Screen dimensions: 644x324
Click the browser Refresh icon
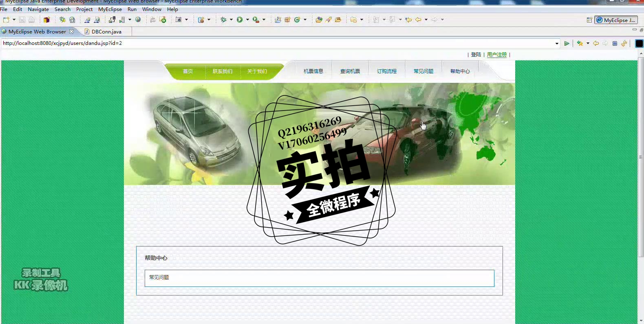point(624,43)
